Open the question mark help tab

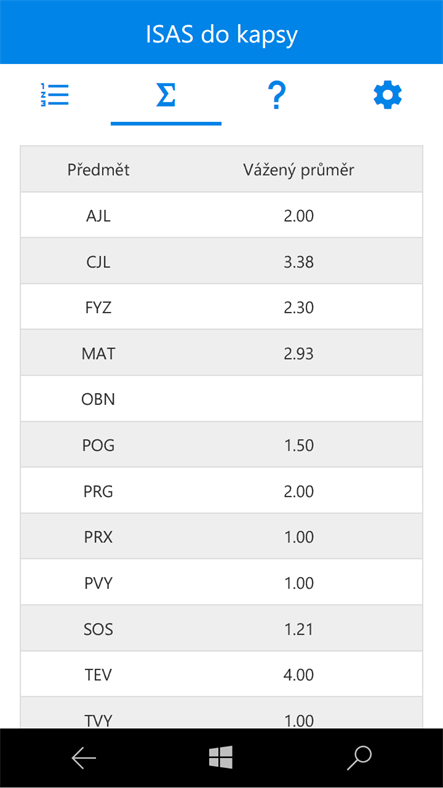277,95
